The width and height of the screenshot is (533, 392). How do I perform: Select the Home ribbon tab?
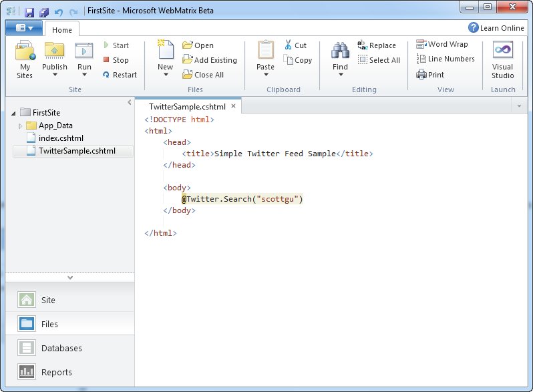pyautogui.click(x=62, y=30)
